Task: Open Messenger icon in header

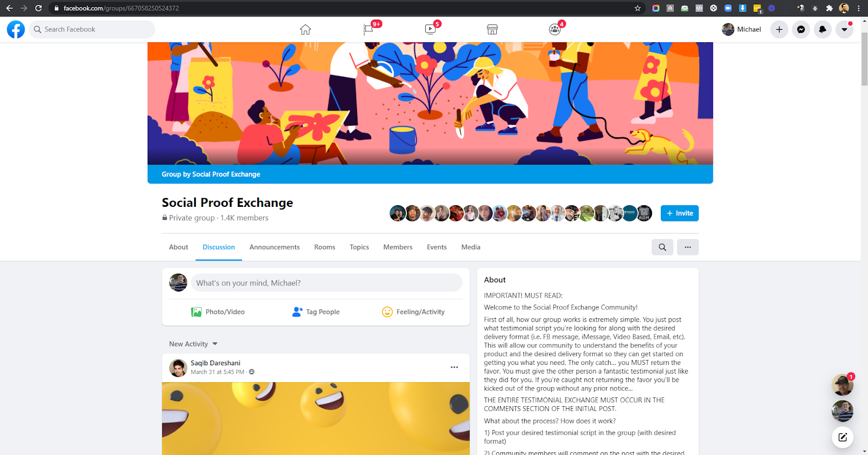Action: pos(801,29)
